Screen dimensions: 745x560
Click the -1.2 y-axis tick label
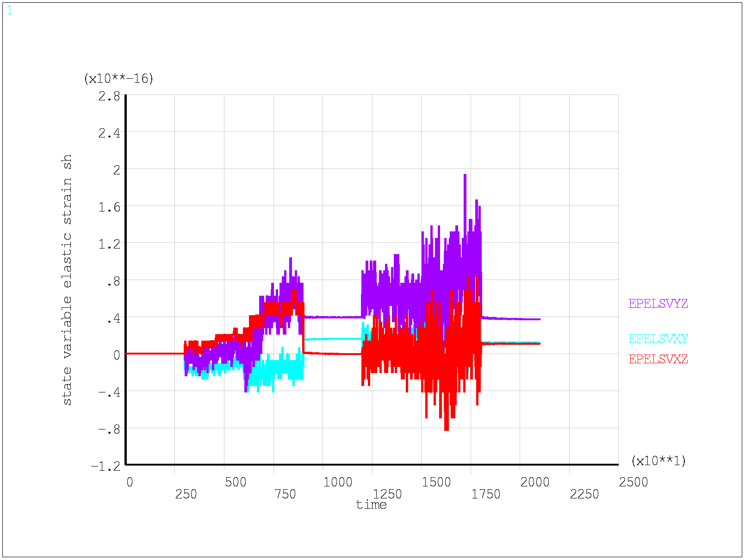[x=106, y=466]
